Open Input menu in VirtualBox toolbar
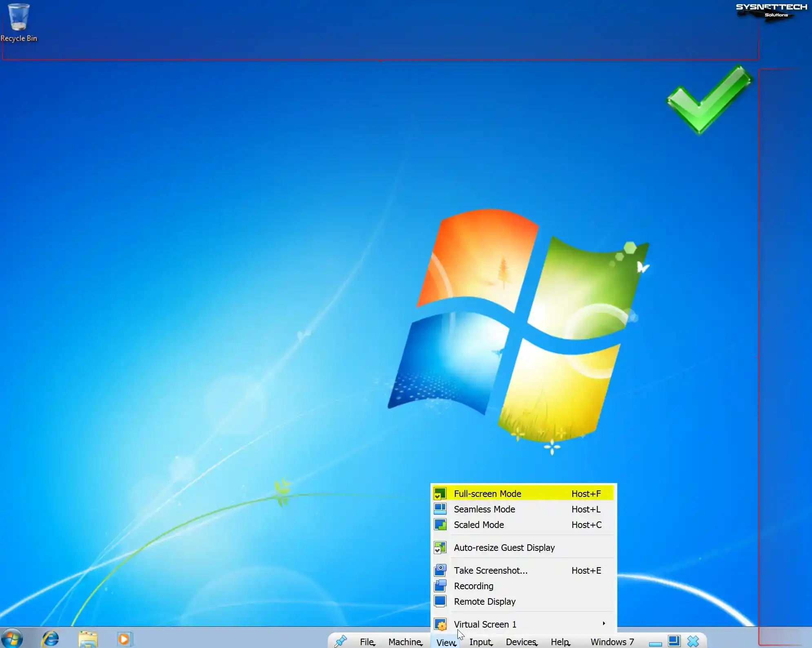The height and width of the screenshot is (648, 812). [480, 642]
